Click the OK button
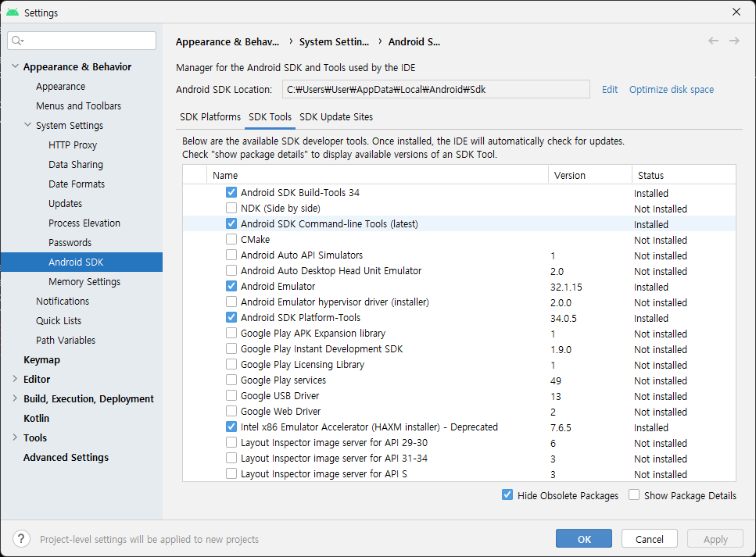 [584, 539]
